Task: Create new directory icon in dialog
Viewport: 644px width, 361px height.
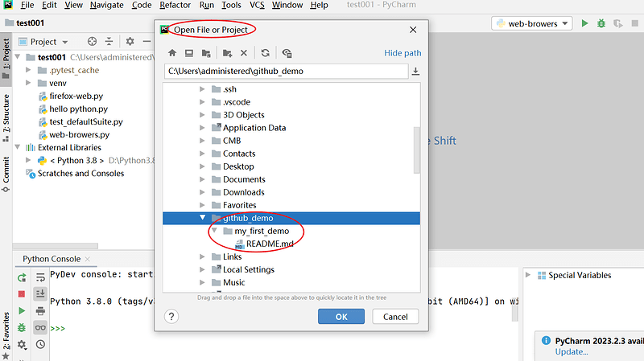Action: point(227,53)
